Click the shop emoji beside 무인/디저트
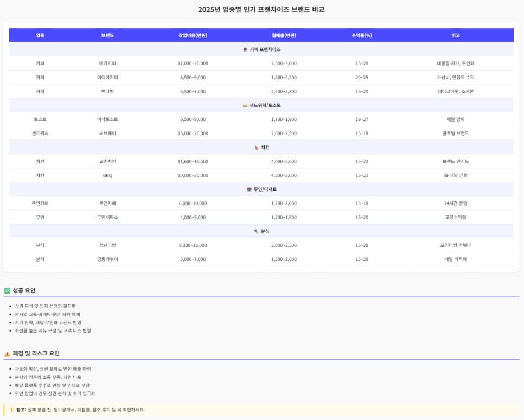This screenshot has height=420, width=524. point(249,189)
